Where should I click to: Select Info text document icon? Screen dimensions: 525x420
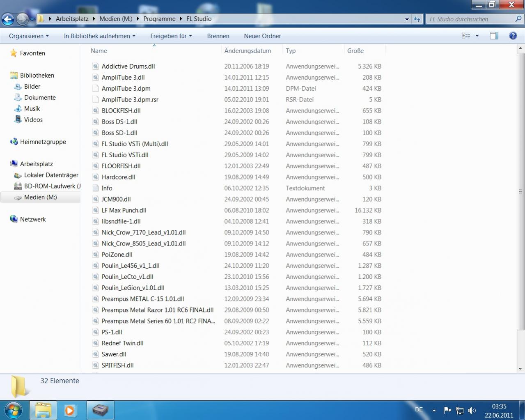tap(95, 188)
